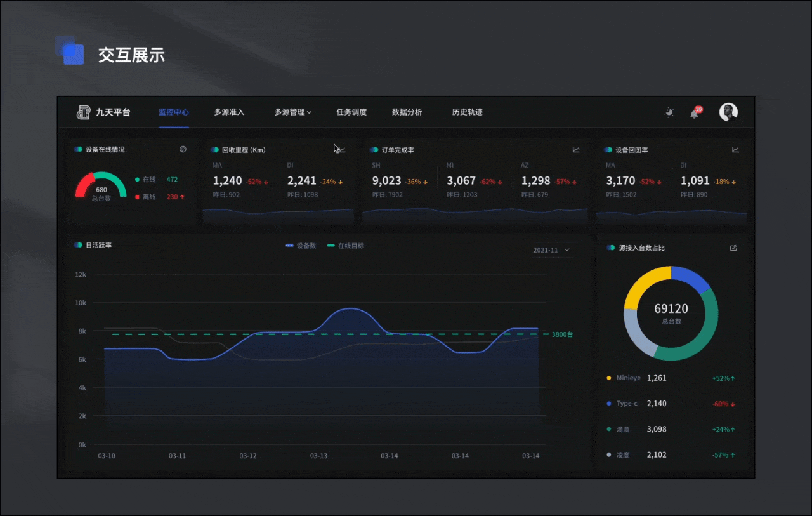This screenshot has width=812, height=516.
Task: Expand the 多源管理 dropdown menu
Action: (293, 112)
